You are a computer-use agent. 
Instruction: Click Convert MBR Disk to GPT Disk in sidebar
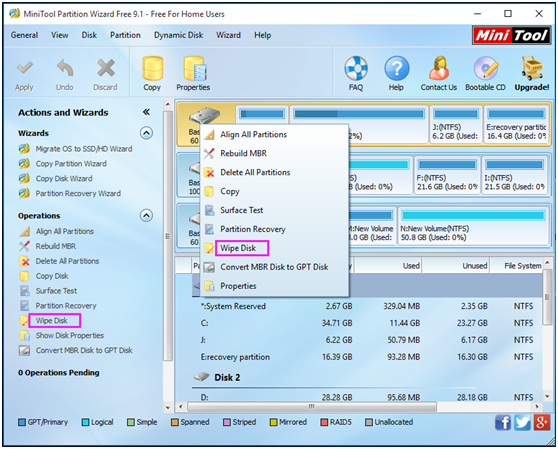pyautogui.click(x=75, y=350)
